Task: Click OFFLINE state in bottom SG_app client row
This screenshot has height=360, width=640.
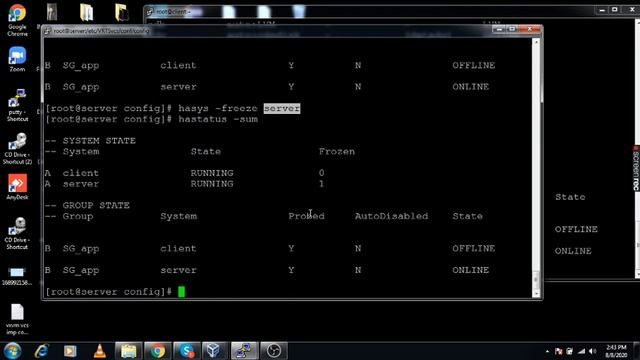Action: 473,249
